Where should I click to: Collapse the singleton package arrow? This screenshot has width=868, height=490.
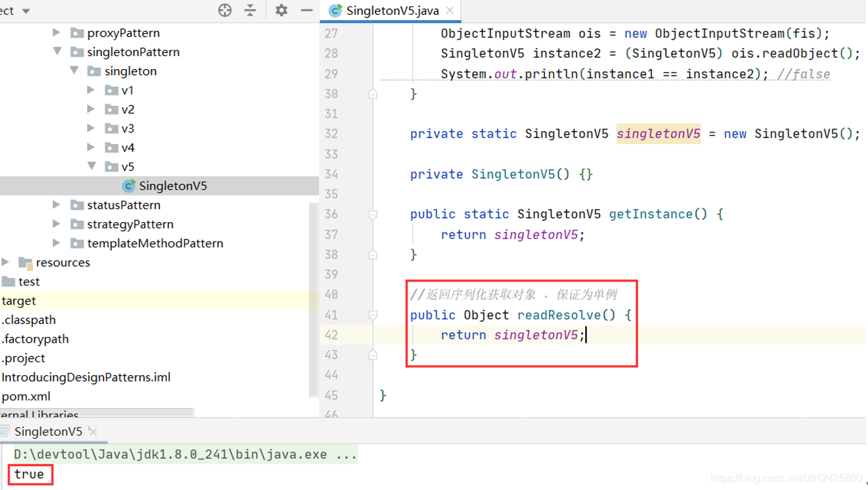coord(74,70)
